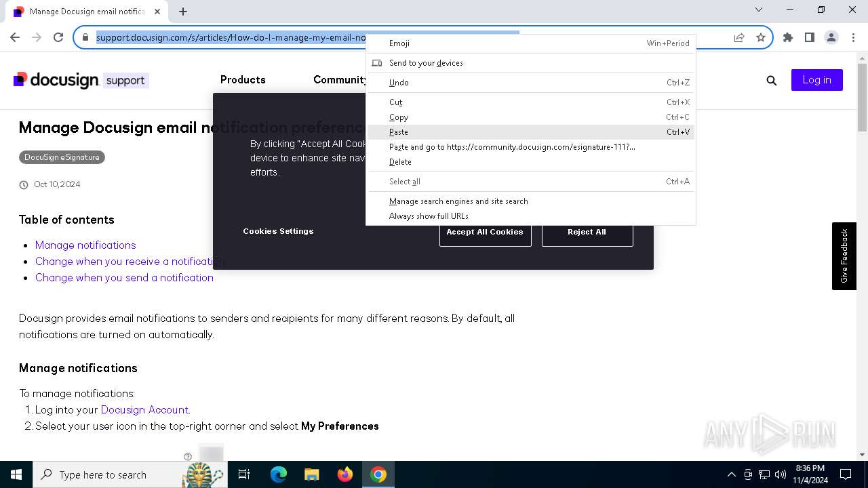Image resolution: width=868 pixels, height=488 pixels.
Task: Click the Log in button
Action: [816, 80]
